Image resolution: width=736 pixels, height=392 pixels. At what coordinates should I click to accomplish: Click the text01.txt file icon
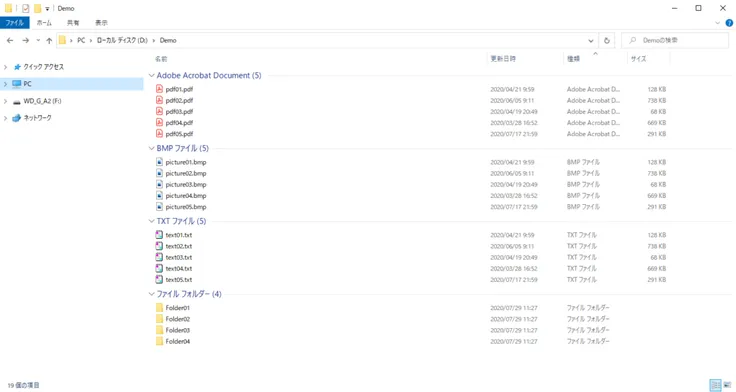[159, 235]
